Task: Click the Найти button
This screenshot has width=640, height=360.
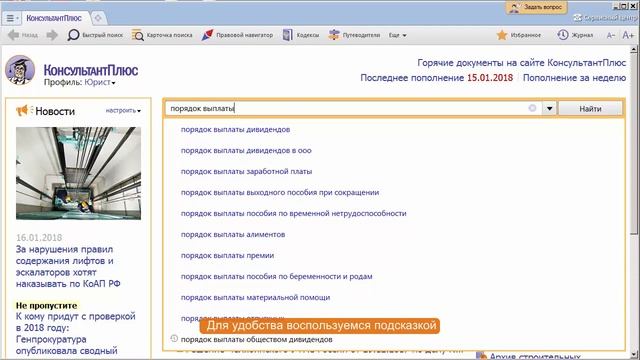Action: 590,109
